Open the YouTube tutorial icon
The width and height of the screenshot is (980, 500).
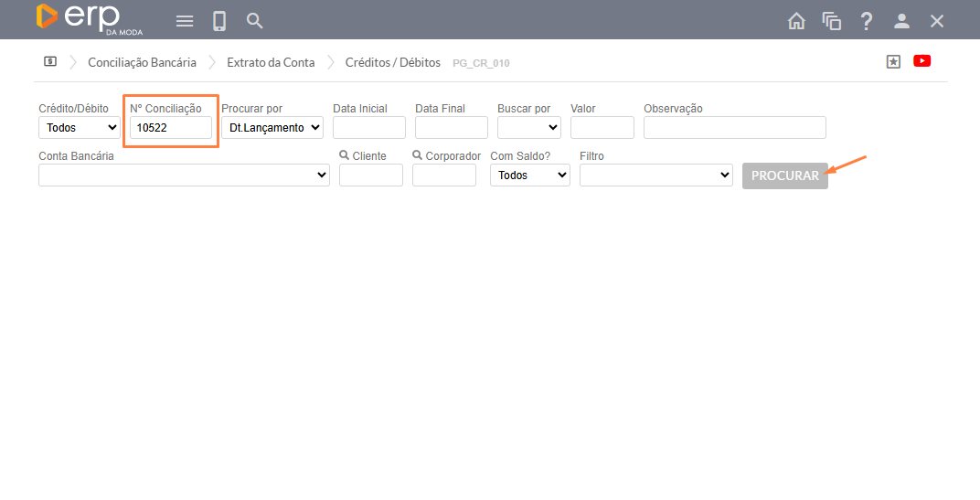click(x=921, y=61)
